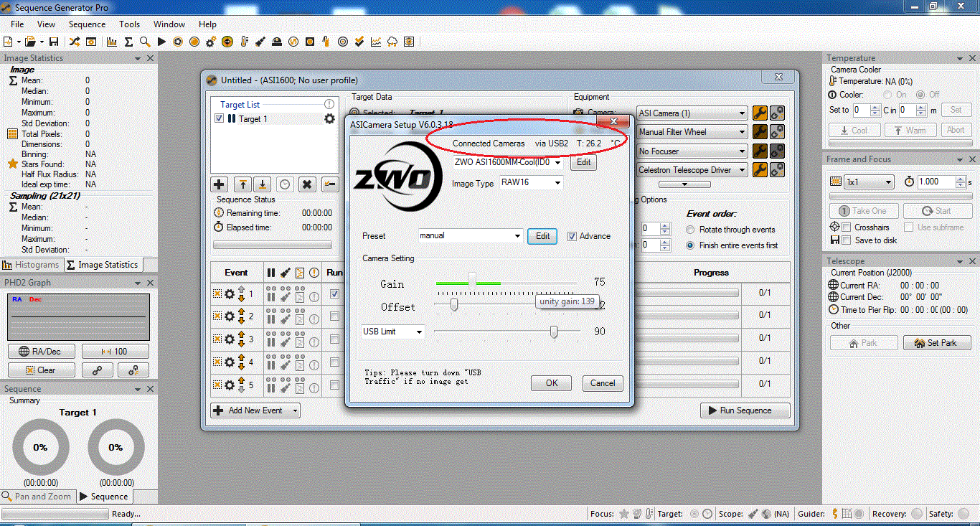Click the move target up arrow button
Screen dimensions: 980x526
242,184
